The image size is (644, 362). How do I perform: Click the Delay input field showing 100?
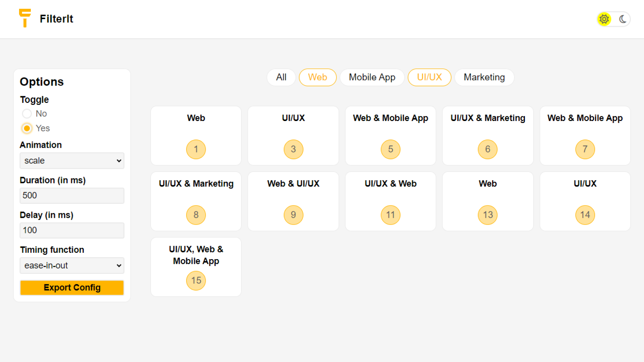click(72, 230)
